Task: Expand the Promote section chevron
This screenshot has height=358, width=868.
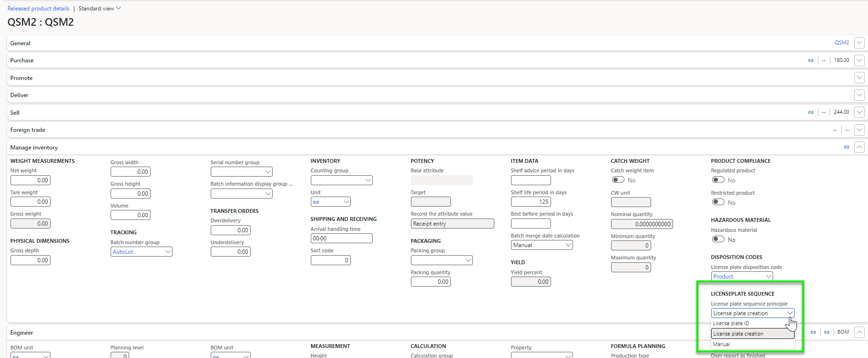Action: 859,78
